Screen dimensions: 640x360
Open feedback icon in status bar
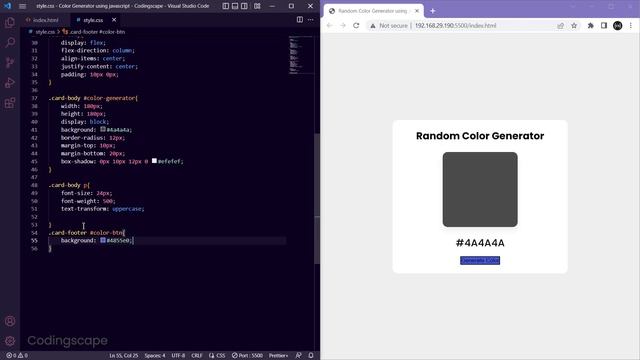298,356
